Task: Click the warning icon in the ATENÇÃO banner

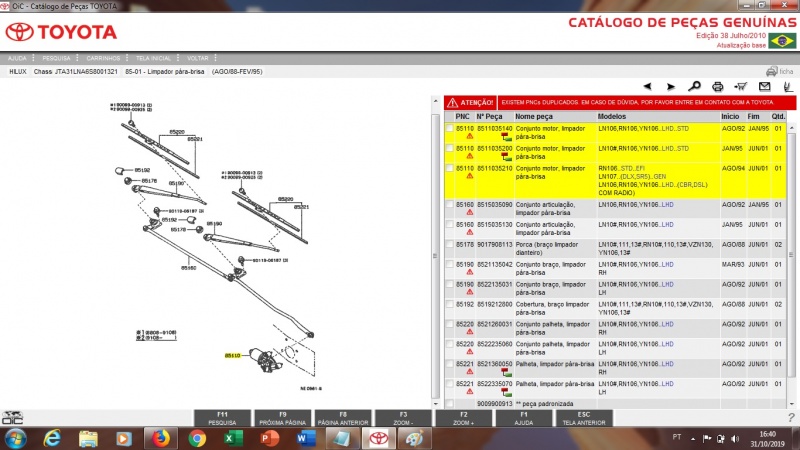Action: coord(452,103)
